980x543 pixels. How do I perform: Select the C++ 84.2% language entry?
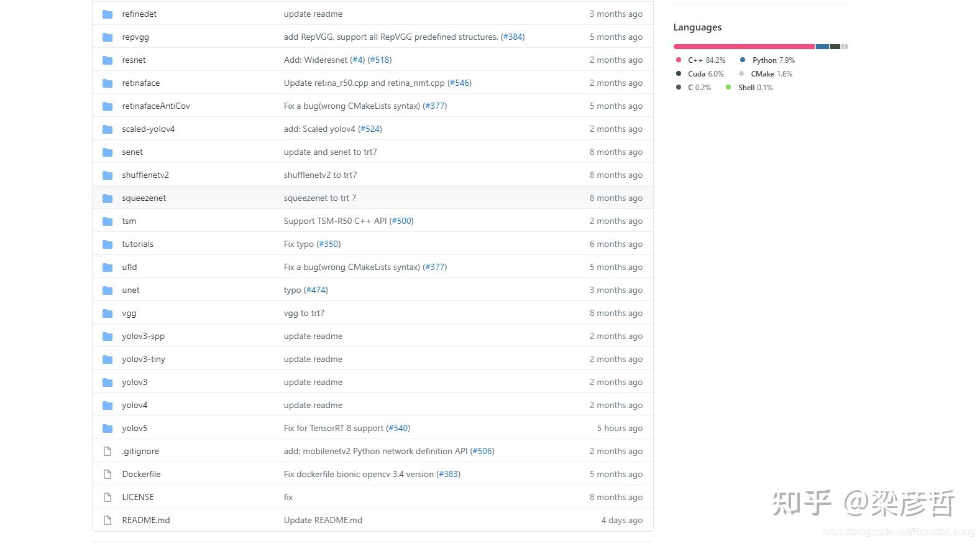[706, 60]
